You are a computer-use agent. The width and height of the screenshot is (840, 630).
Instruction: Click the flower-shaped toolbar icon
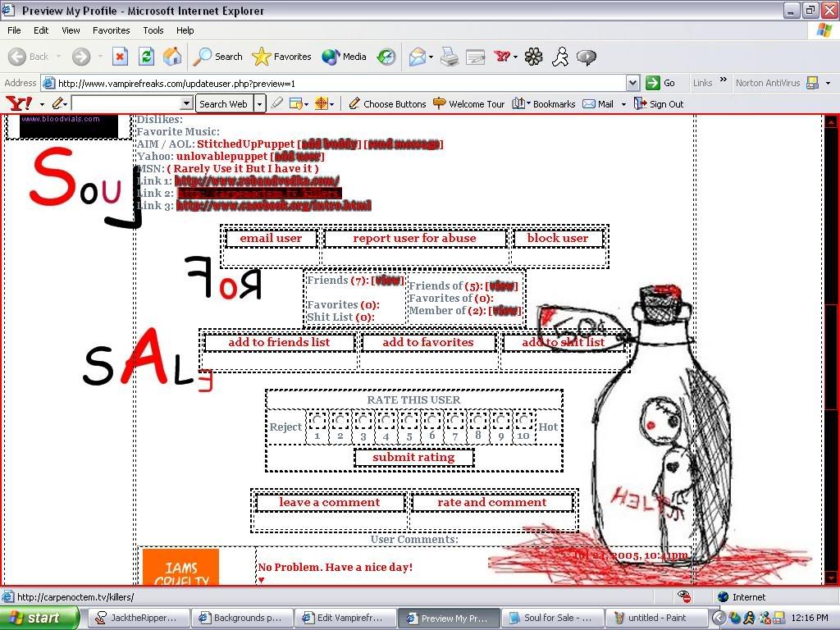point(533,57)
